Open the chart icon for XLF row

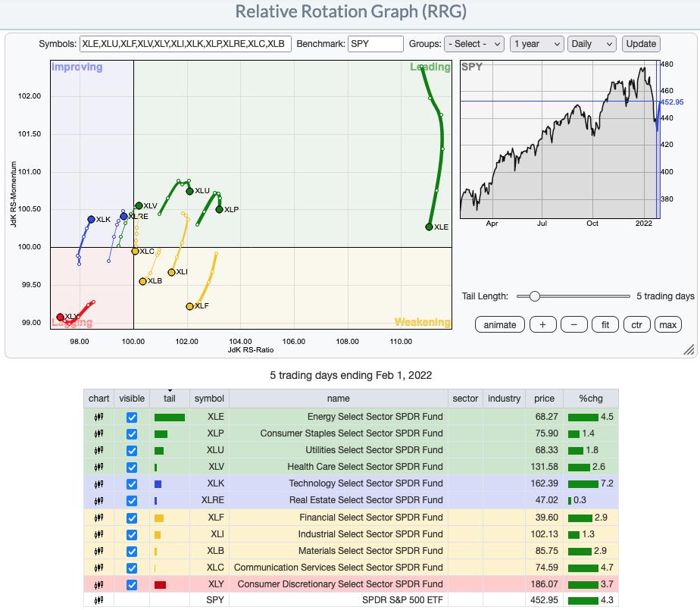pos(98,518)
